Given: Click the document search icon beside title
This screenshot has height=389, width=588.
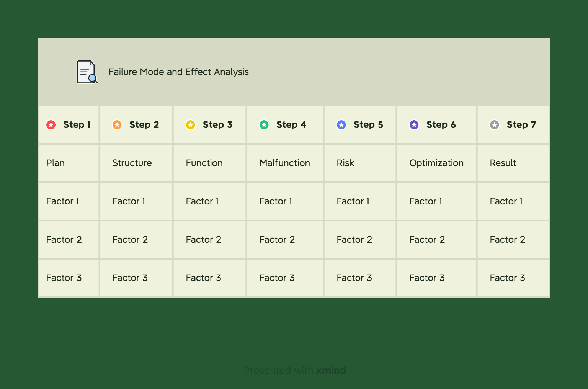Looking at the screenshot, I should point(87,72).
